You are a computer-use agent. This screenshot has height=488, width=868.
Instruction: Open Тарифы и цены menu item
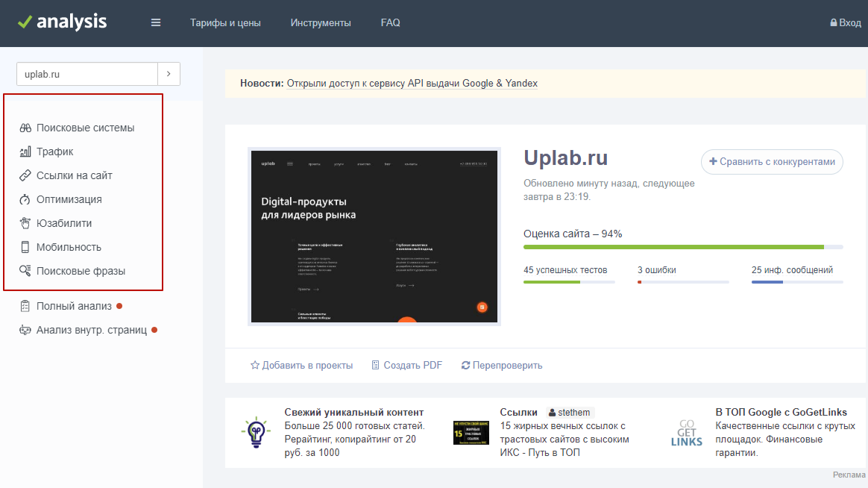pyautogui.click(x=225, y=22)
